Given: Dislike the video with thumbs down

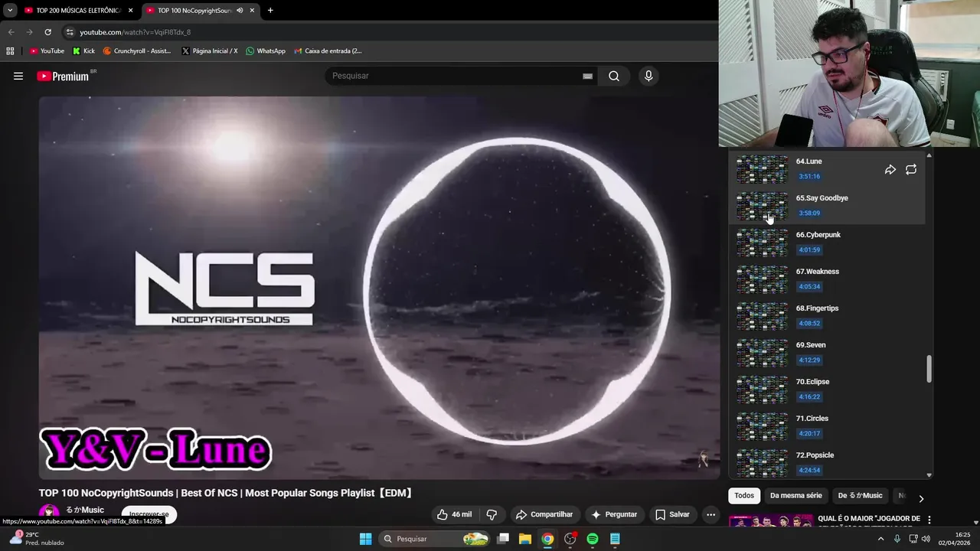Looking at the screenshot, I should coord(492,514).
